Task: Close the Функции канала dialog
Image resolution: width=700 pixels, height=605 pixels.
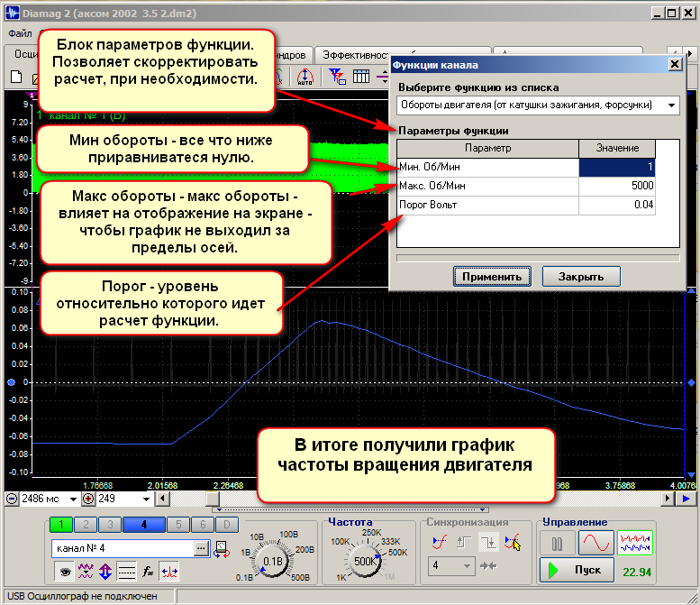Action: click(675, 65)
